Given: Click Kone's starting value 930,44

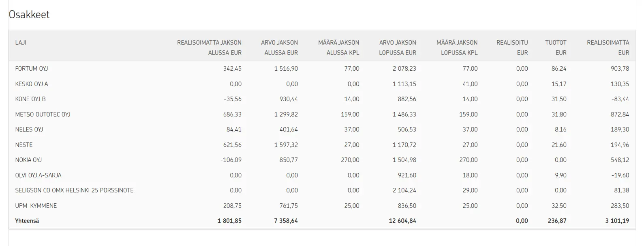Looking at the screenshot, I should click(289, 99).
